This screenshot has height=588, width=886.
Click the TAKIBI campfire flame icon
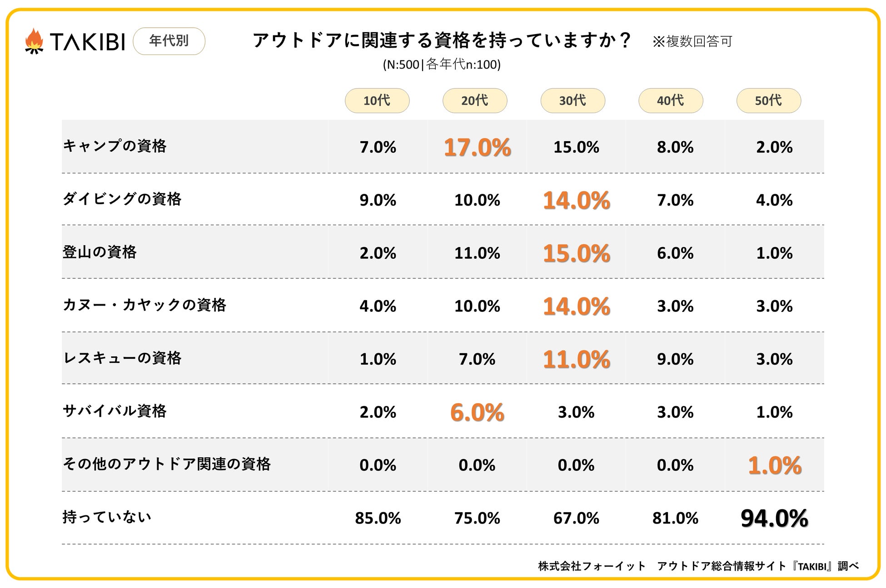(34, 41)
